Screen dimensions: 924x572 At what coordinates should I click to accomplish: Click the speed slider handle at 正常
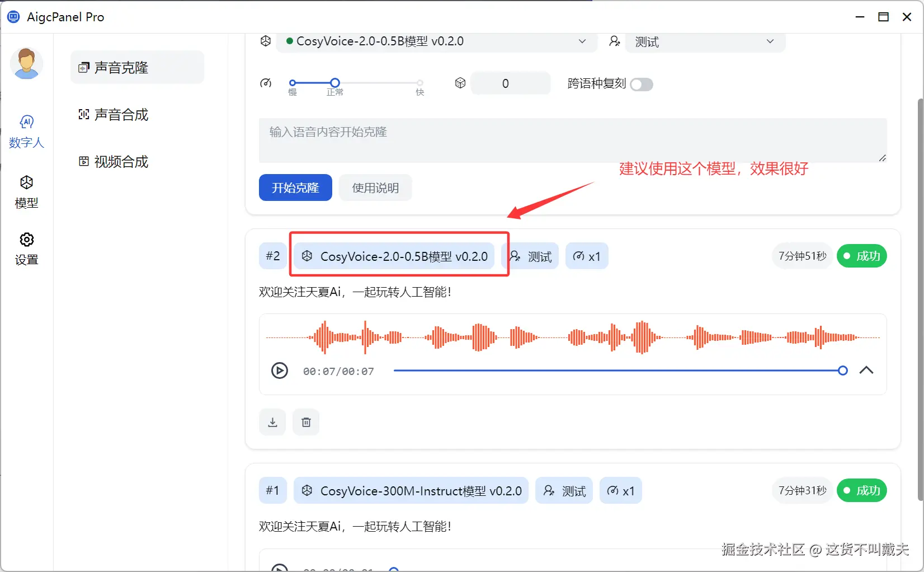click(x=334, y=83)
